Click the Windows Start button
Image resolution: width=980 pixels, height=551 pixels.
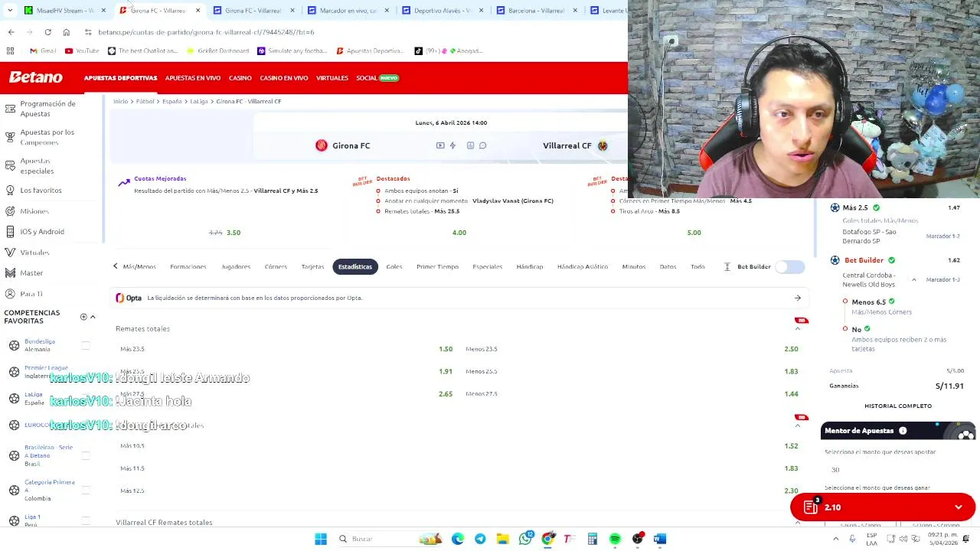pos(321,539)
